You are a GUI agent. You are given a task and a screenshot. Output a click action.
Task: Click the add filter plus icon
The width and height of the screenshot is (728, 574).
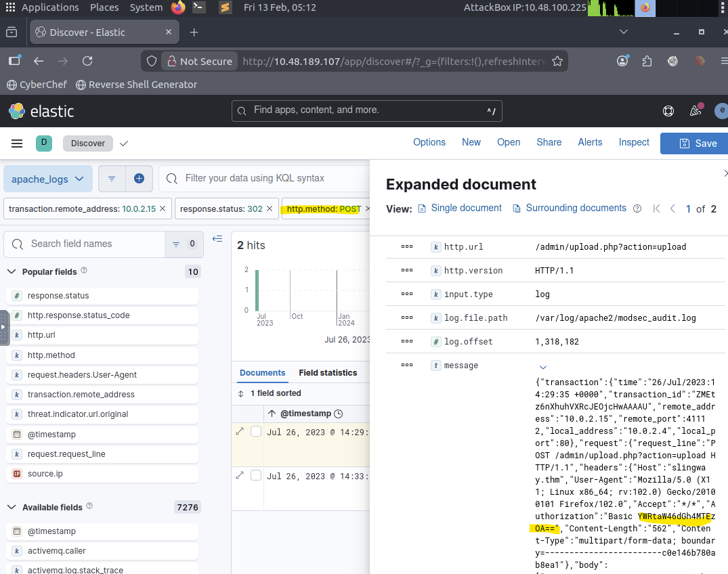139,179
